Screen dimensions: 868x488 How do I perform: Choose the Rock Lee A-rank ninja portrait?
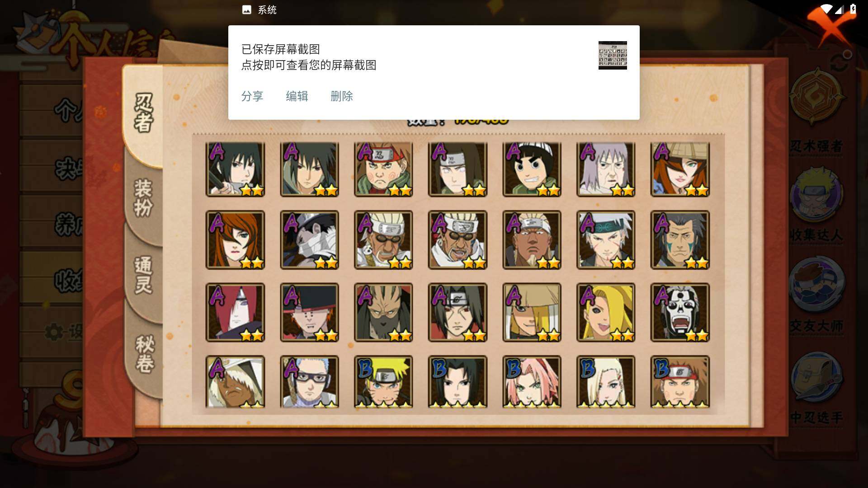click(532, 169)
